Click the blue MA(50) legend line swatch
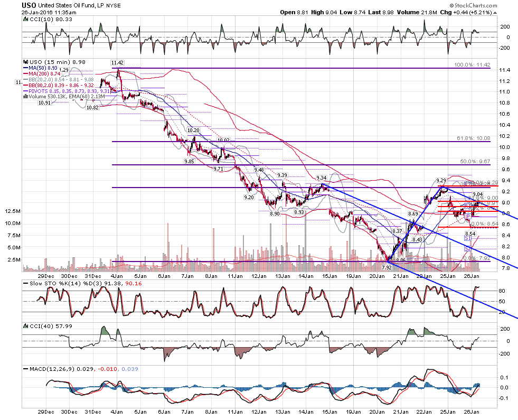The image size is (518, 420). pos(25,68)
